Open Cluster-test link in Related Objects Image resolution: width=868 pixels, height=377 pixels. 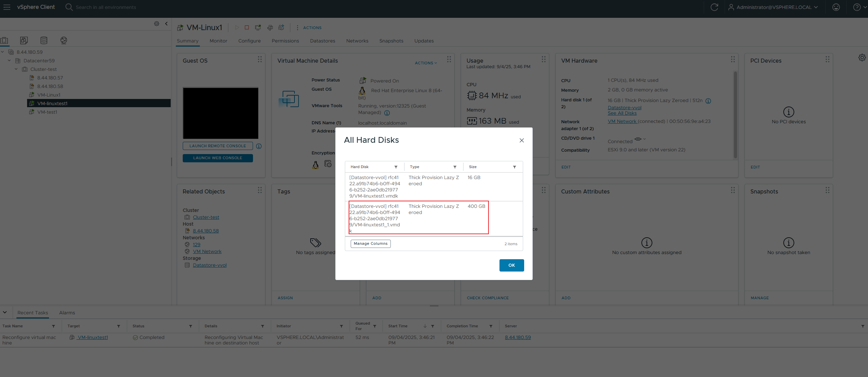click(206, 217)
